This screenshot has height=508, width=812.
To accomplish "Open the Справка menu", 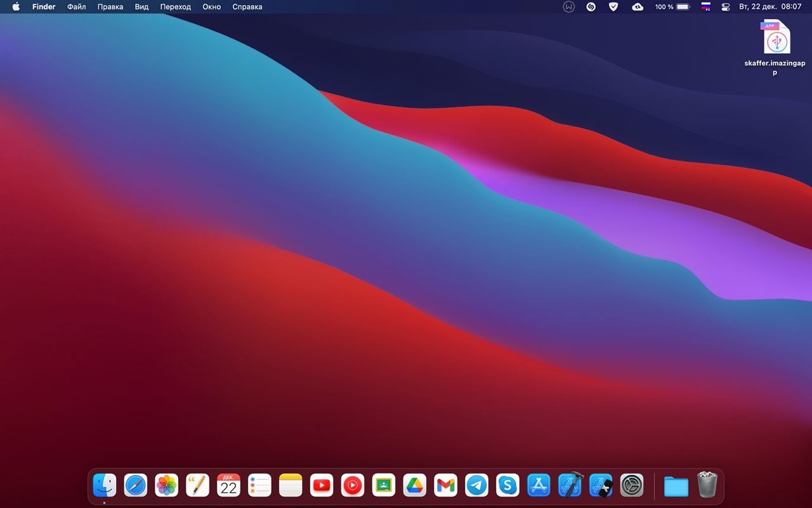I will point(247,7).
